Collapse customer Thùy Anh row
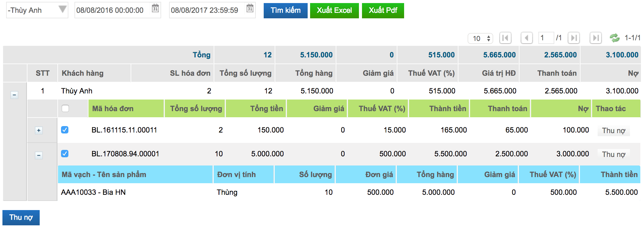 pyautogui.click(x=14, y=95)
